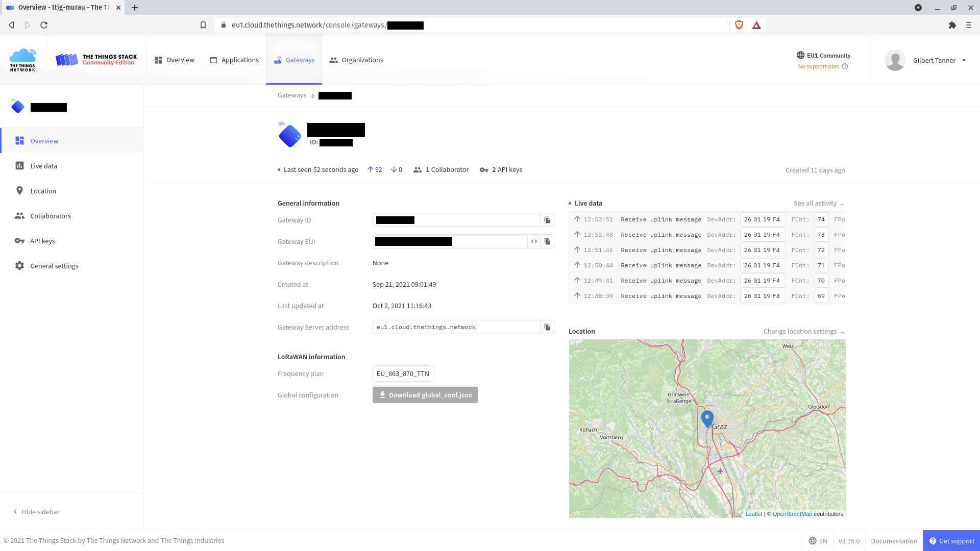The image size is (980, 551).
Task: Copy the Gateway Server address
Action: click(547, 327)
